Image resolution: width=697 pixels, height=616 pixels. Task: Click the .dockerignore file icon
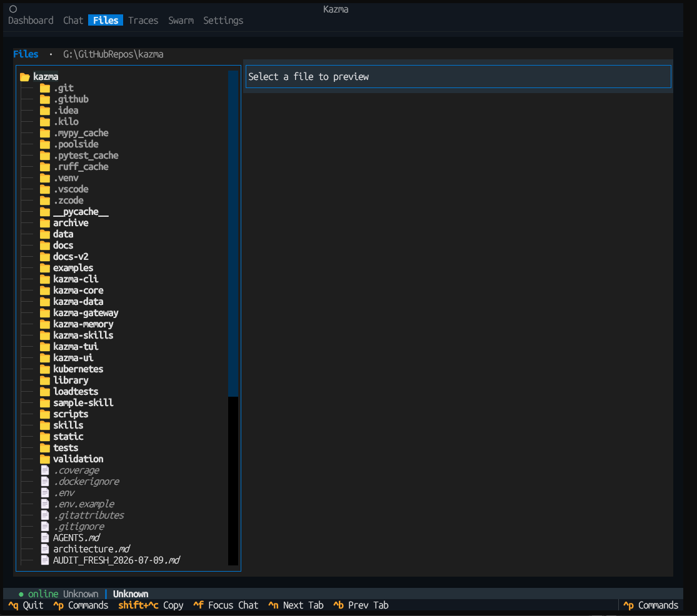(45, 482)
